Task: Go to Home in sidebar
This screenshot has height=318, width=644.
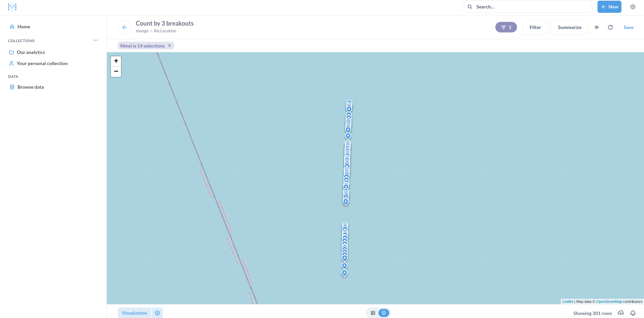Action: (x=24, y=27)
